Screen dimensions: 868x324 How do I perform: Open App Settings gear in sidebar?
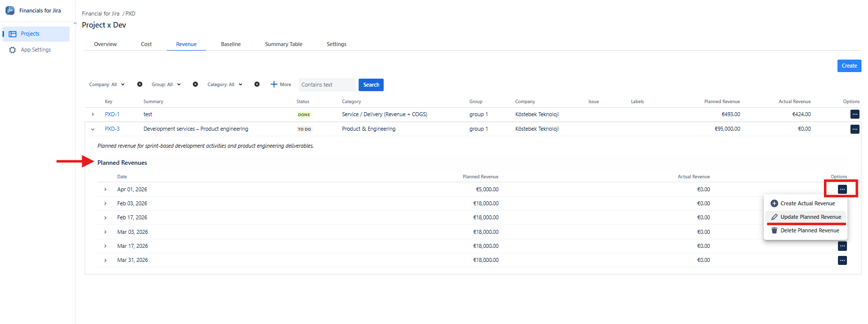click(x=13, y=50)
